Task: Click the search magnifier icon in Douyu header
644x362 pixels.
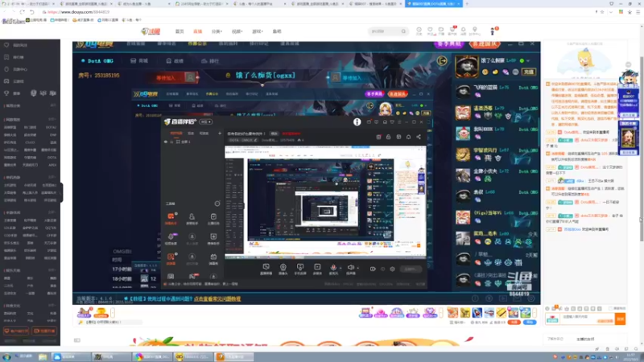Action: click(x=403, y=31)
